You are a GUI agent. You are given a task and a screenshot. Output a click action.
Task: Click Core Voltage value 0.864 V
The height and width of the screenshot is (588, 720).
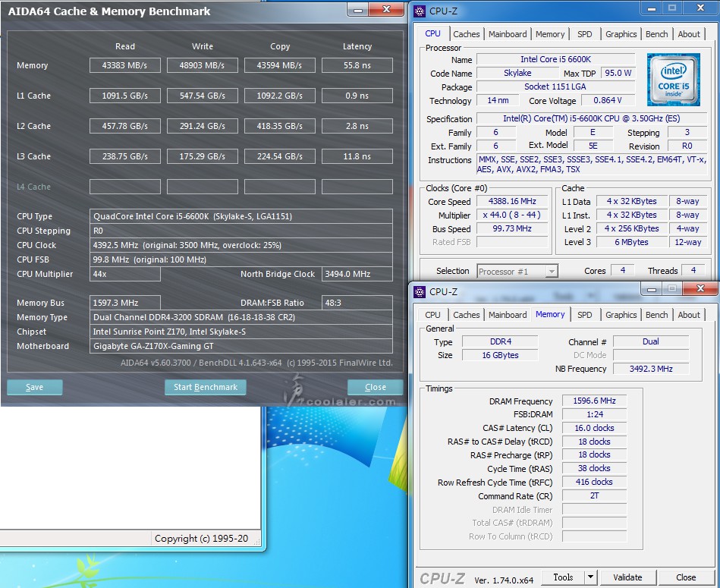click(608, 100)
